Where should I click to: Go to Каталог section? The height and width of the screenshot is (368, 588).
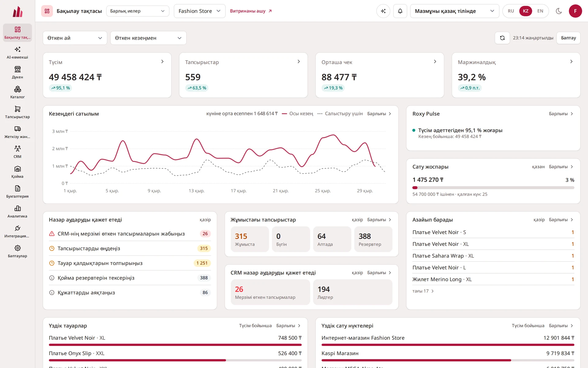click(17, 93)
